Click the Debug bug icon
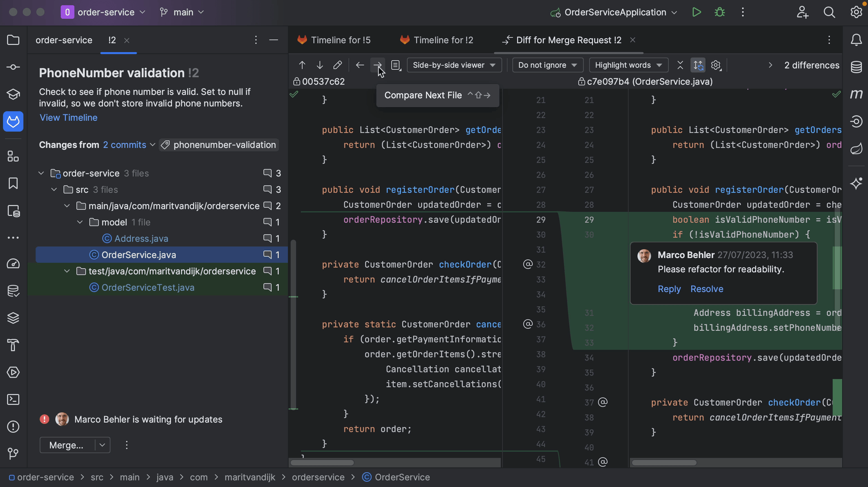 [719, 12]
